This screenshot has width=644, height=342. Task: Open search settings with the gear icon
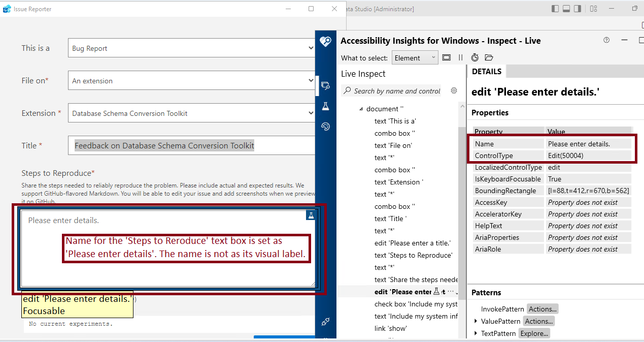454,90
